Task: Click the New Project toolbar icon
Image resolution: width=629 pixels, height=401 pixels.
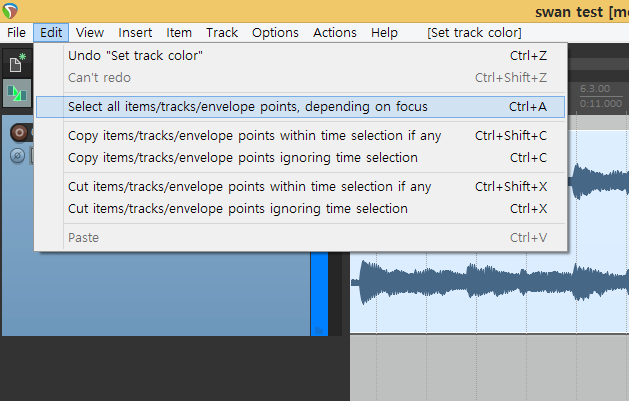Action: pyautogui.click(x=17, y=63)
